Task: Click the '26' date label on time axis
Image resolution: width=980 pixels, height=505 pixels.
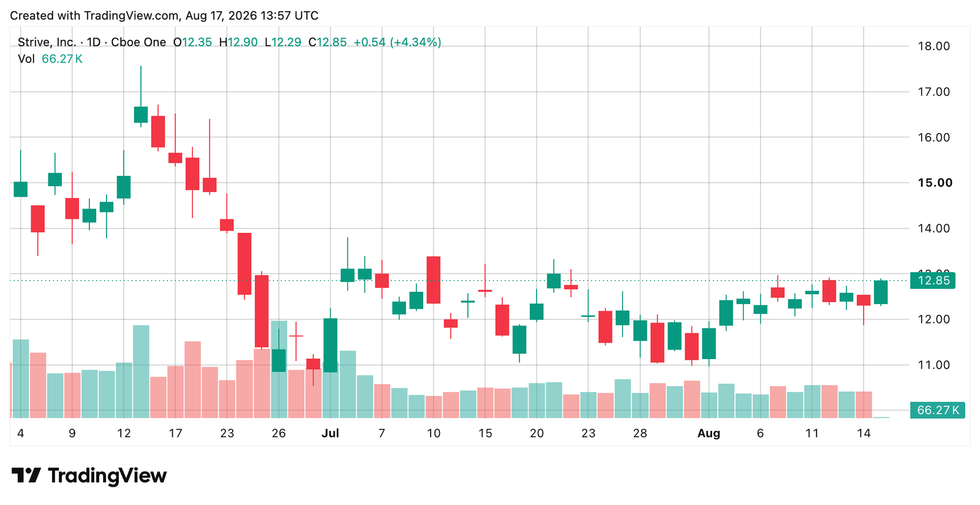Action: point(279,433)
